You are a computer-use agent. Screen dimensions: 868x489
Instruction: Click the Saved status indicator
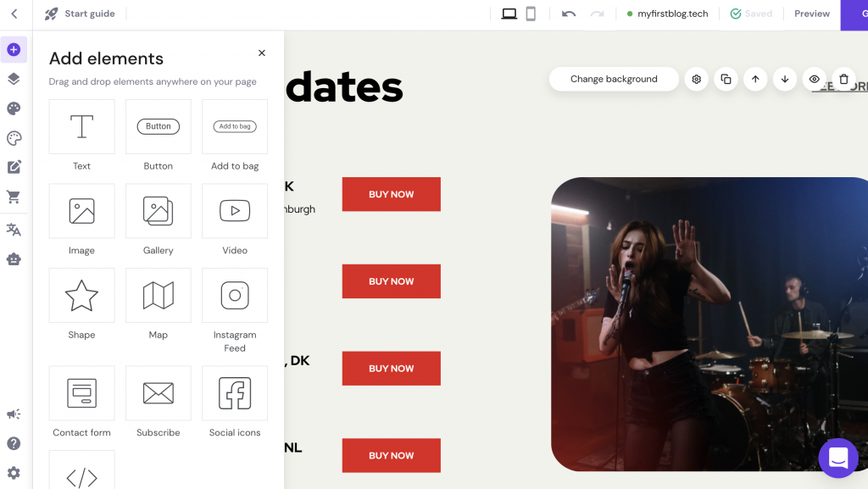[751, 14]
